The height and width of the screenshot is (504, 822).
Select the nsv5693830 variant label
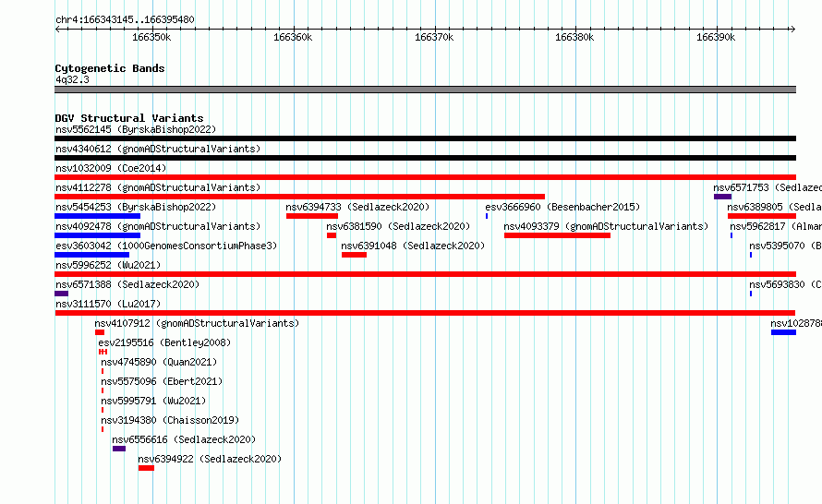click(x=785, y=284)
